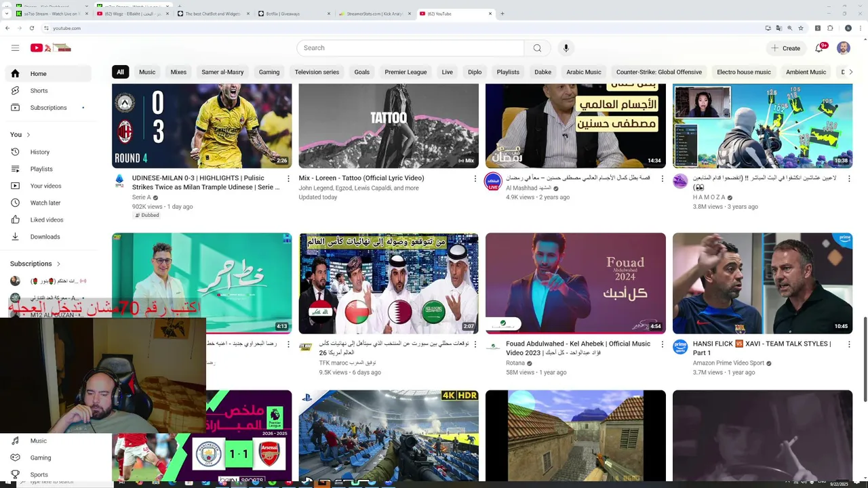Open the H A M O Z A channel avatar

point(680,181)
